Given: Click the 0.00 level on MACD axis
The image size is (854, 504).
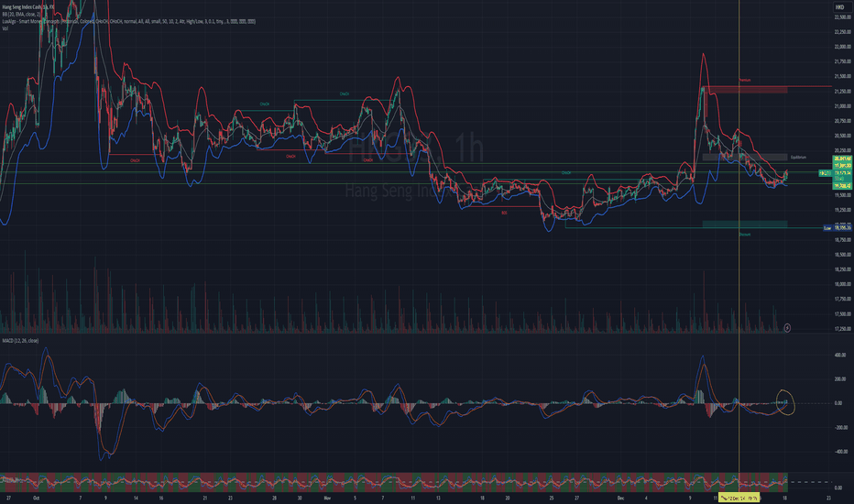Looking at the screenshot, I should pos(838,403).
